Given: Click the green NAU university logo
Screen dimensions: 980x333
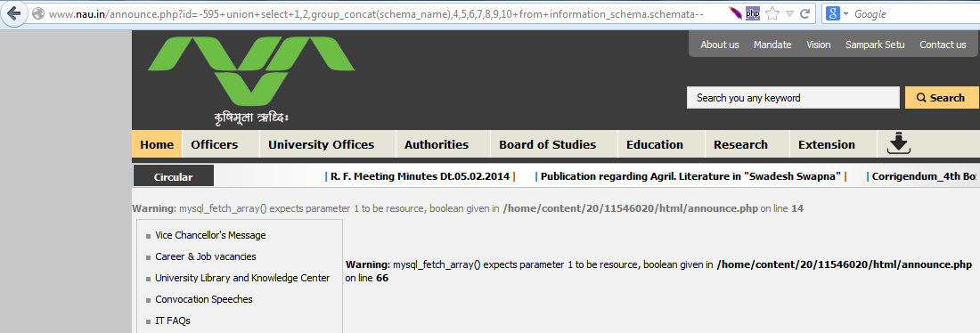Looking at the screenshot, I should (x=251, y=70).
